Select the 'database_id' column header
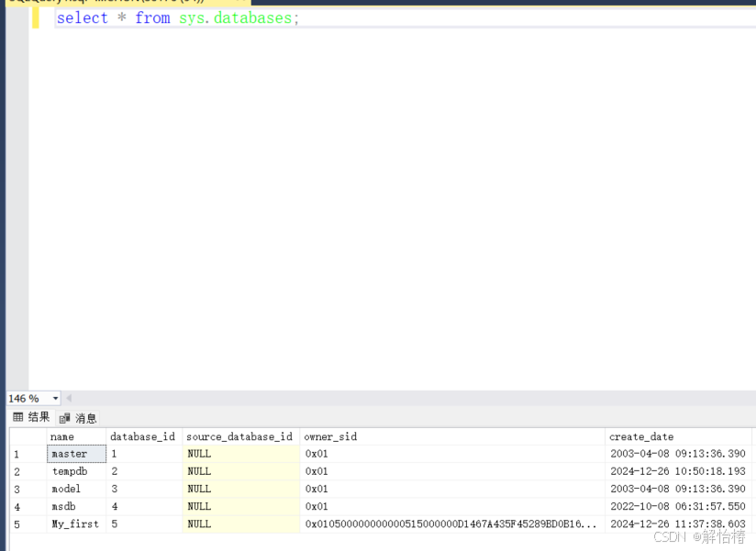 [144, 436]
